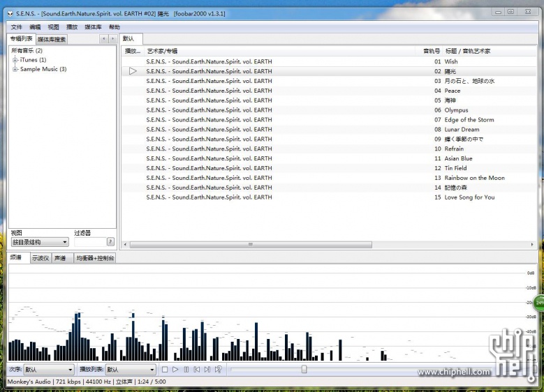Switch to the 媒体库搜索 tab
544x392 pixels.
(x=52, y=40)
